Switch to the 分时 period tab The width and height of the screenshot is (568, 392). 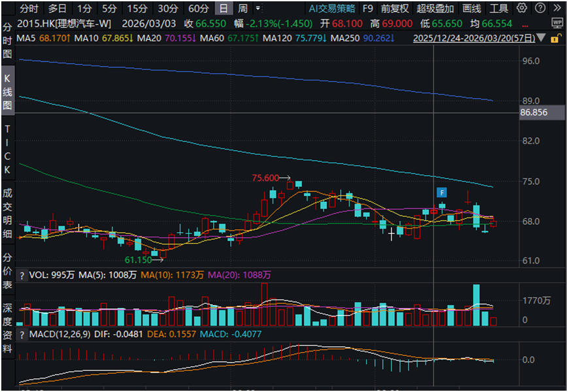[x=28, y=8]
